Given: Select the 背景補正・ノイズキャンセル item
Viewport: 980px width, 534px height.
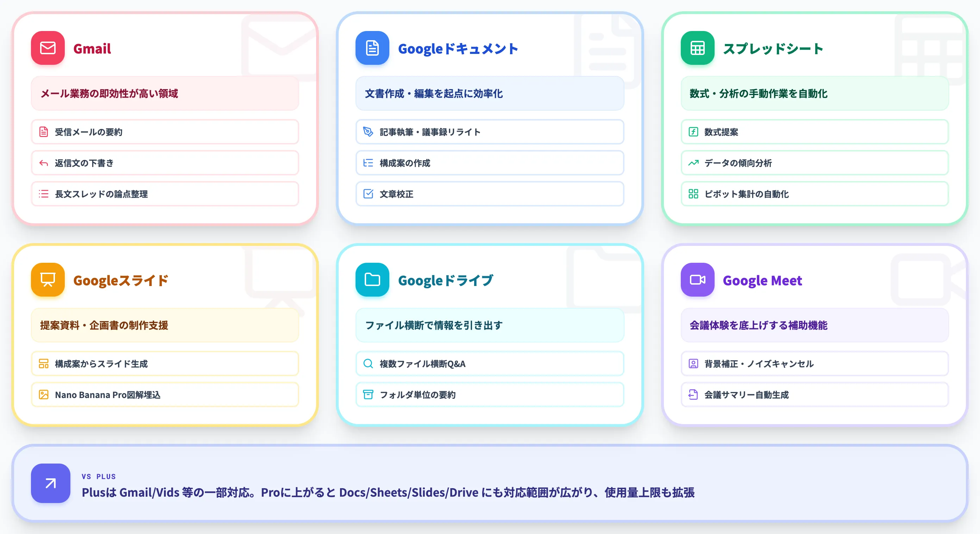Looking at the screenshot, I should (x=815, y=364).
